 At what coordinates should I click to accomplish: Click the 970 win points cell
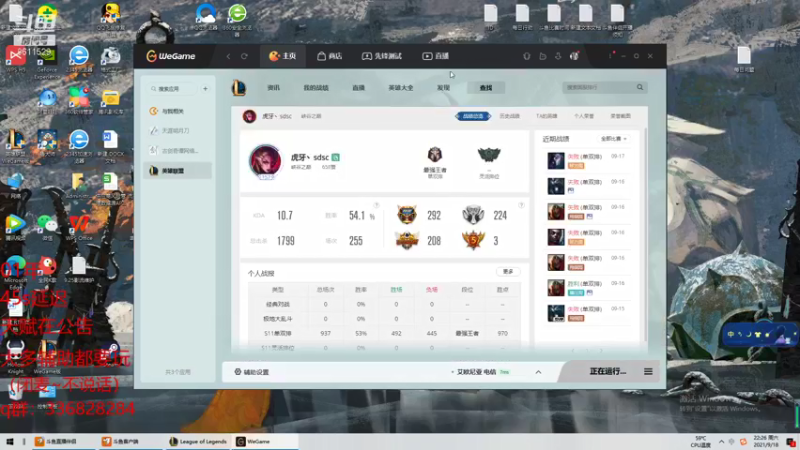503,333
